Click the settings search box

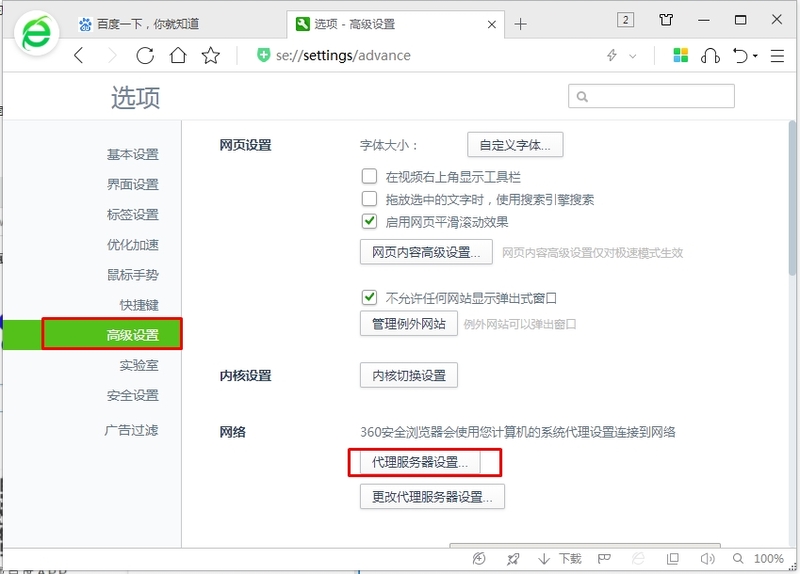[x=652, y=96]
